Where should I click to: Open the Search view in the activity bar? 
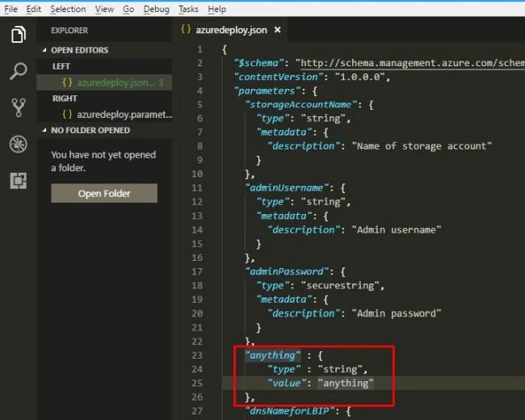(18, 71)
